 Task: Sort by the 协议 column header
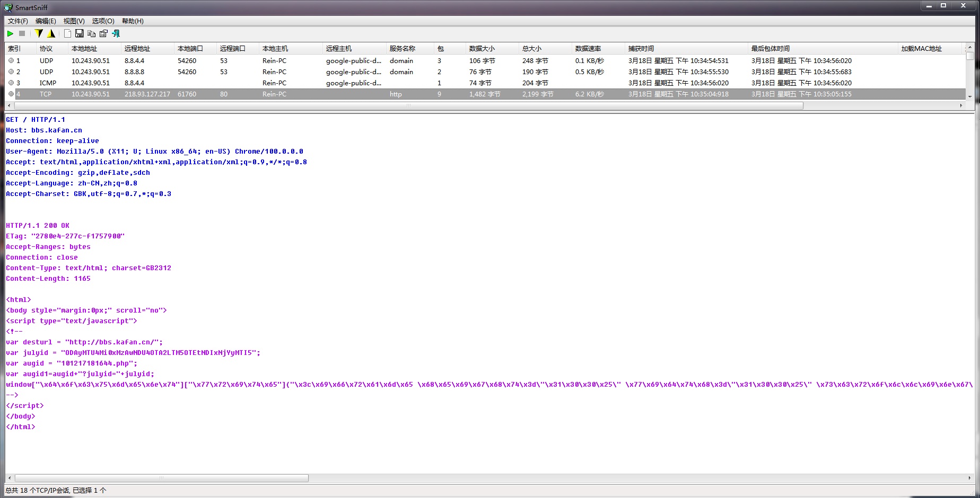(46, 49)
